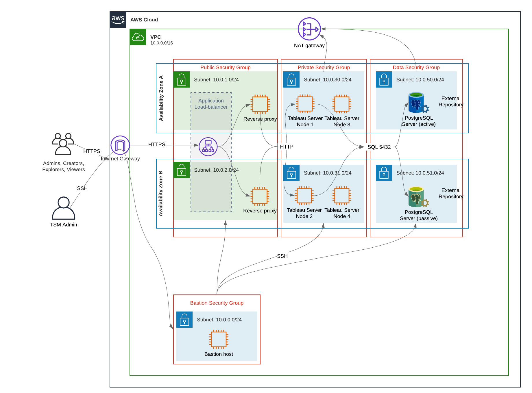Click the 'HTTP' connection label
Image resolution: width=532 pixels, height=393 pixels.
pos(287,147)
